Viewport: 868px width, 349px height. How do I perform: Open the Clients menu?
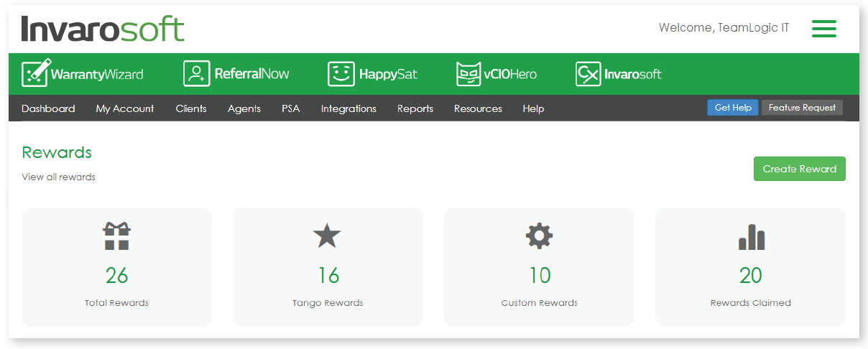point(191,108)
